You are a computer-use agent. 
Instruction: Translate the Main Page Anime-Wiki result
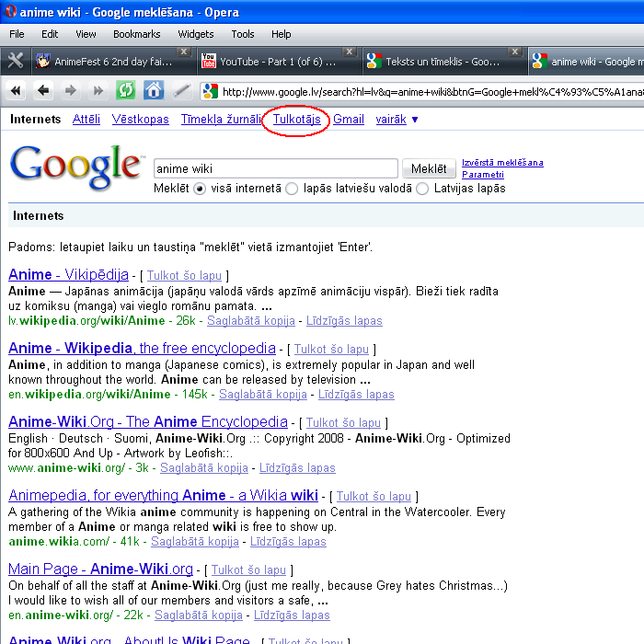click(248, 569)
